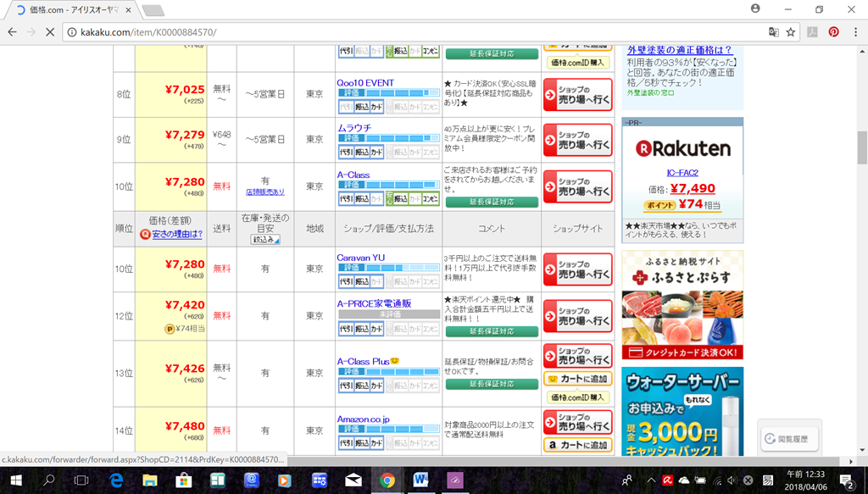Image resolution: width=868 pixels, height=494 pixels.
Task: Open Task View on the taskbar
Action: (x=81, y=480)
